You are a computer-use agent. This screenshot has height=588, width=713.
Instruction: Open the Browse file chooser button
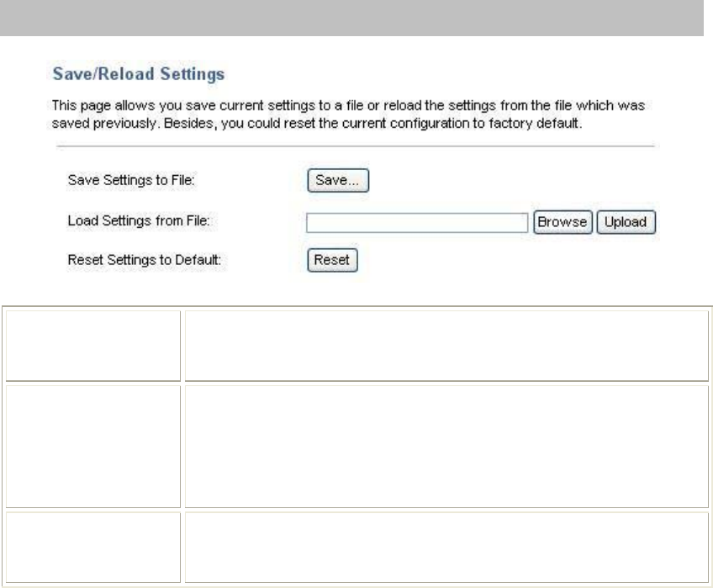click(562, 222)
